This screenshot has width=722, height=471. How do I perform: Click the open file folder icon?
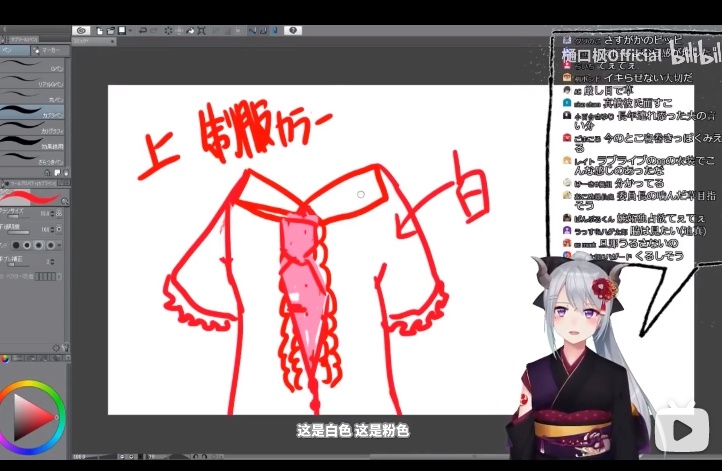(x=111, y=31)
